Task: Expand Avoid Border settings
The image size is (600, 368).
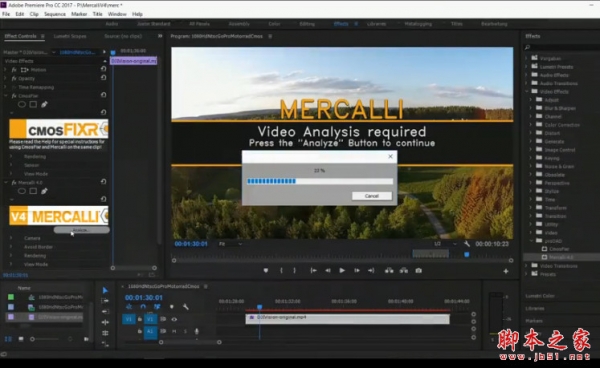Action: pyautogui.click(x=11, y=247)
